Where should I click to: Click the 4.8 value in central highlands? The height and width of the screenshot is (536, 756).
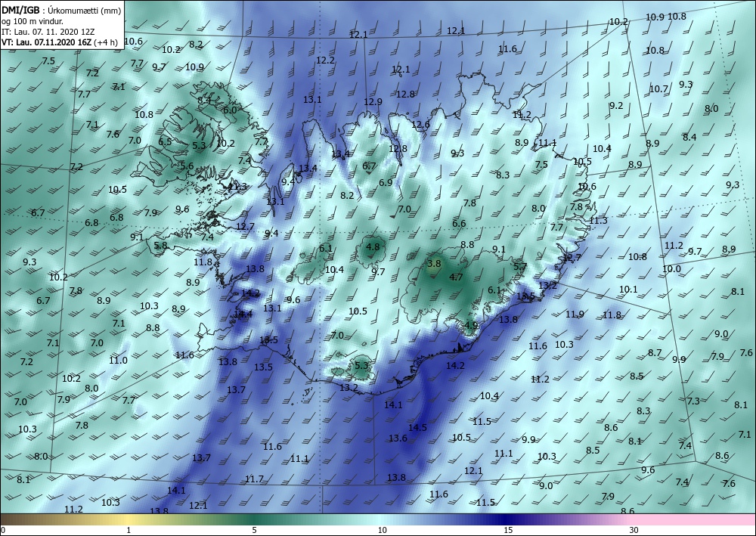coord(373,247)
